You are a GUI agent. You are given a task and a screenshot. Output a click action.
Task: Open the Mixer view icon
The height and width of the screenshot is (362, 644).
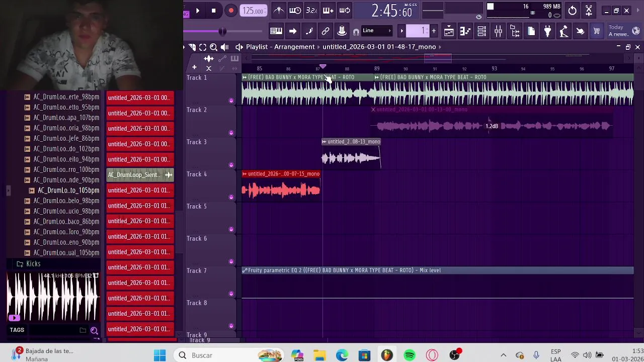coord(498,31)
